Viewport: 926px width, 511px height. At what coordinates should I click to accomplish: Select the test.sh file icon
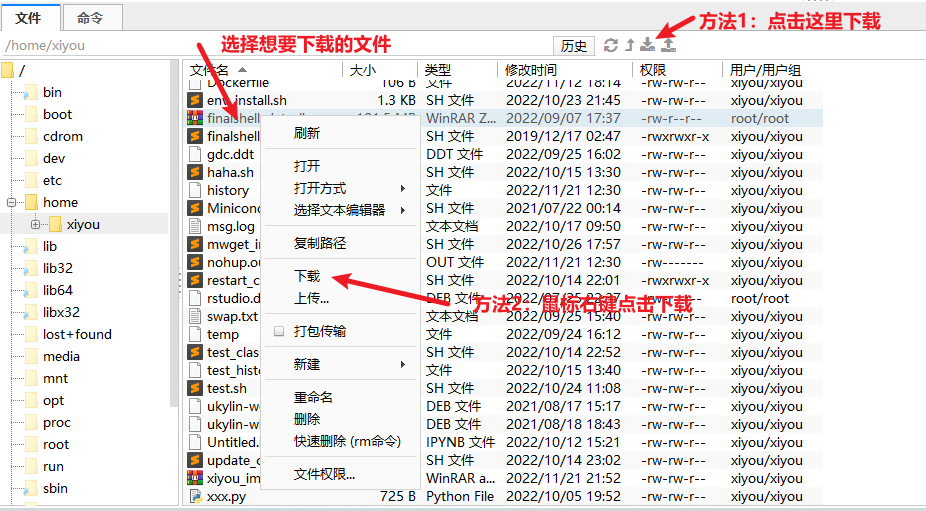195,388
